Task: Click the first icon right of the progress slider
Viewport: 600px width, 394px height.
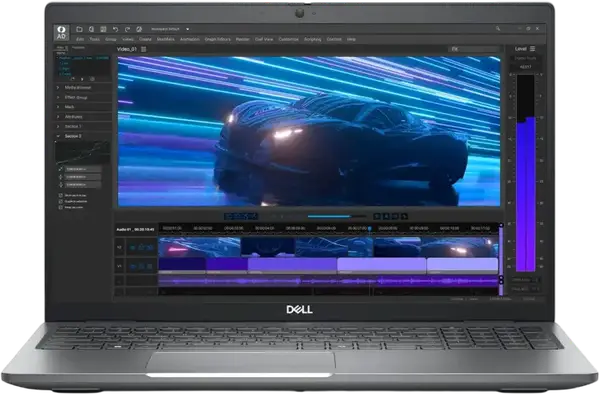Action: [377, 217]
